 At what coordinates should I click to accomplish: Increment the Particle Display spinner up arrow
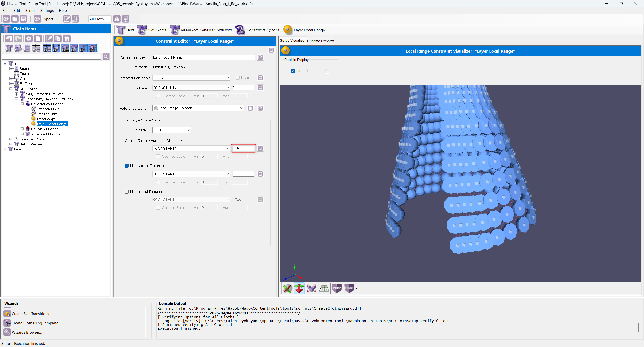[x=327, y=70]
